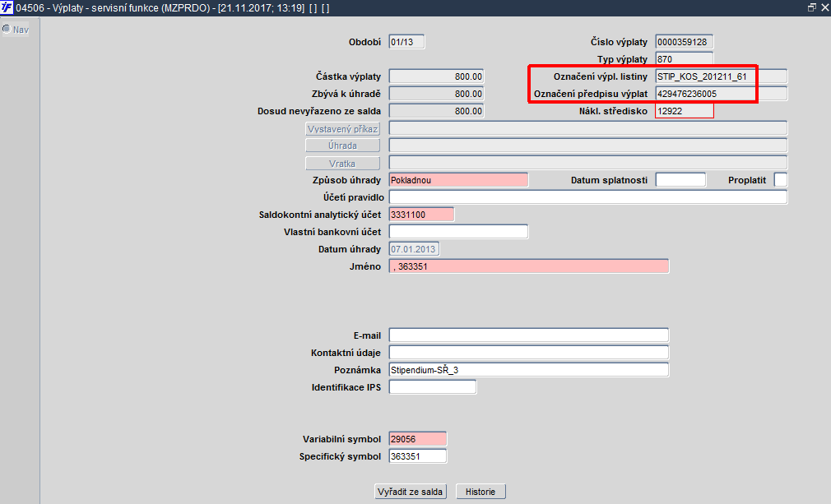Image resolution: width=831 pixels, height=504 pixels.
Task: Click the Variabilní symbol label
Action: click(341, 439)
